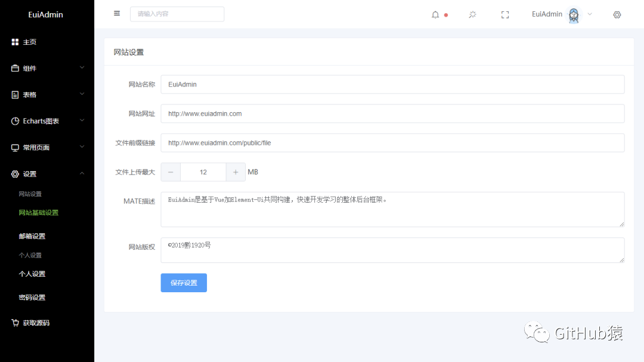
Task: Click the EuiAdmin username in header
Action: tap(547, 14)
